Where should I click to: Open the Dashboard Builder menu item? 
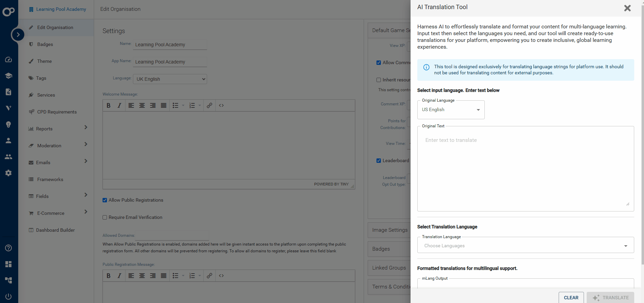55,230
